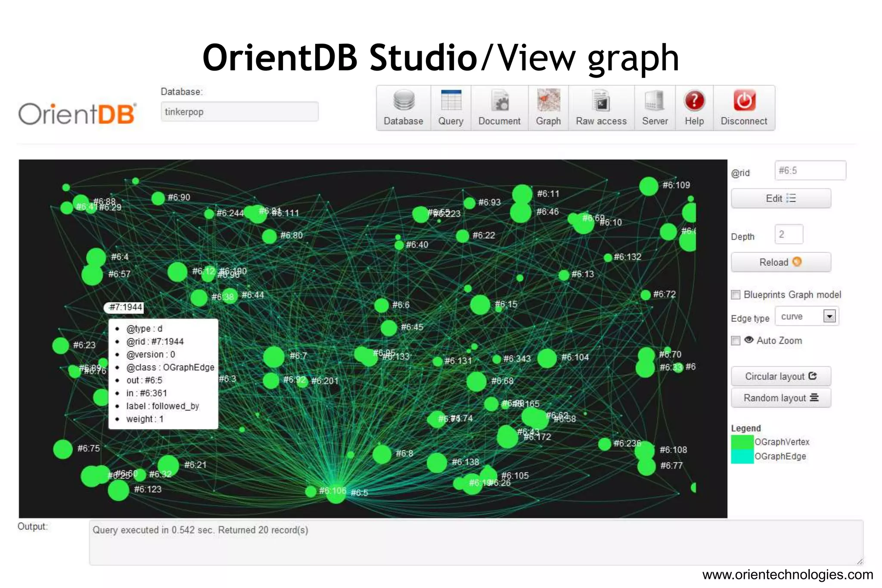This screenshot has height=588, width=882.
Task: Select graph vertex #6:90
Action: click(x=158, y=198)
